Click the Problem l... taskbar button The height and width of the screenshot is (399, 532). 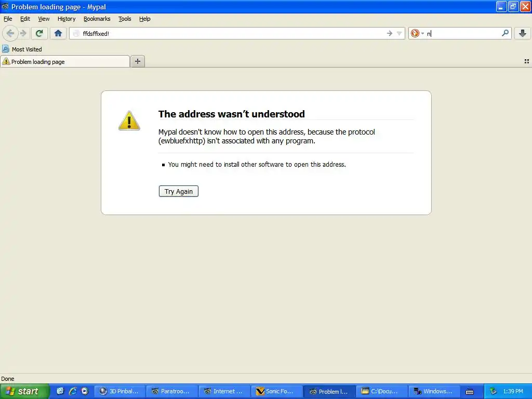tap(329, 391)
